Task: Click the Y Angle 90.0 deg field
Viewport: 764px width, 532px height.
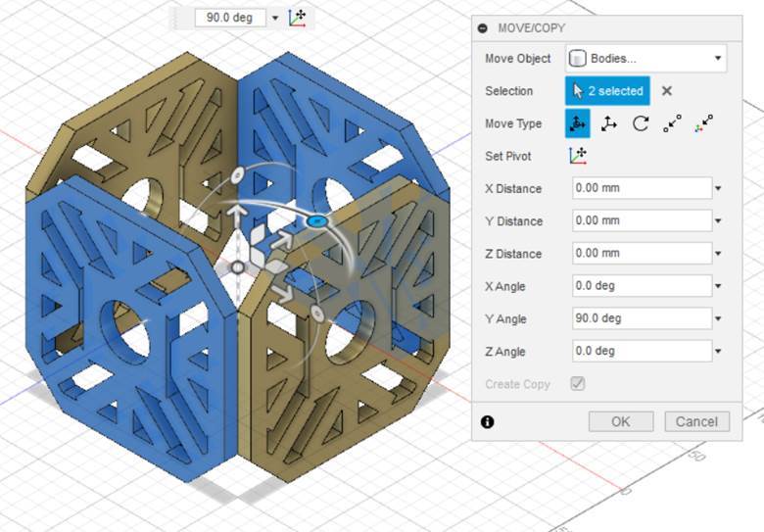Action: click(x=643, y=318)
